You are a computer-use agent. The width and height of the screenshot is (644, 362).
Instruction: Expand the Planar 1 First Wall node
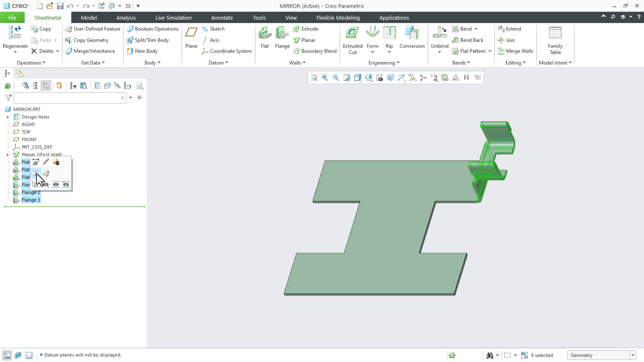point(8,155)
